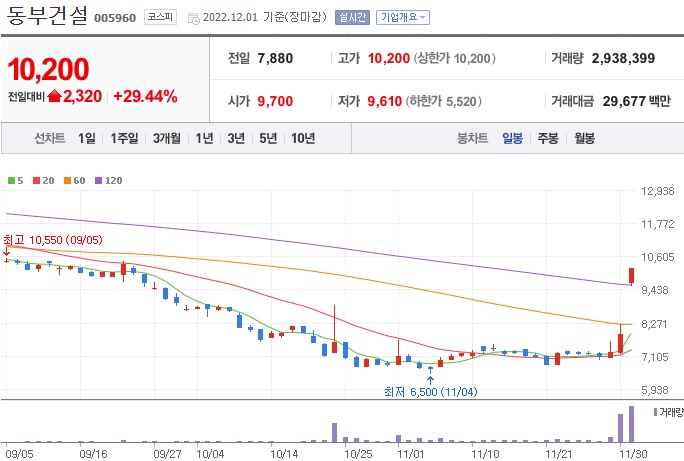Click the current price 10,200
Viewport: 684px width, 461px height.
pos(48,69)
